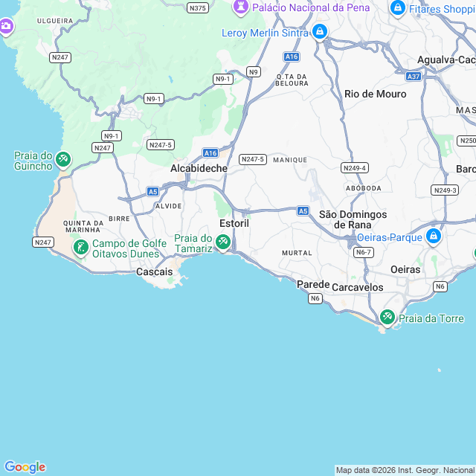Click the Palácio Nacional da Pena castle marker

(241, 7)
